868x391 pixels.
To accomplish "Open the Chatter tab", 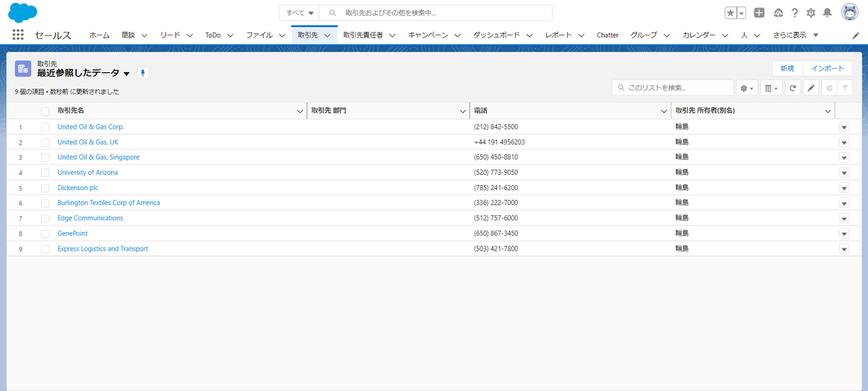I will [x=608, y=35].
